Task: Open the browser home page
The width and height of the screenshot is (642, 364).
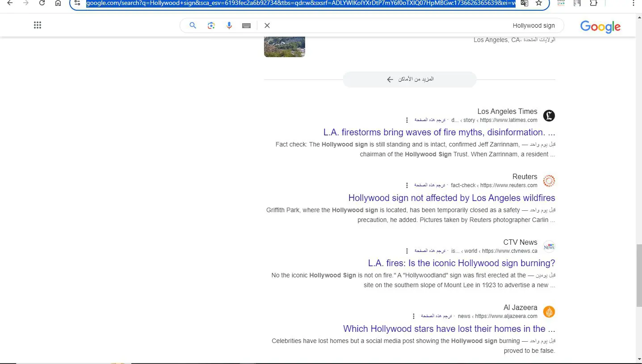Action: (58, 3)
